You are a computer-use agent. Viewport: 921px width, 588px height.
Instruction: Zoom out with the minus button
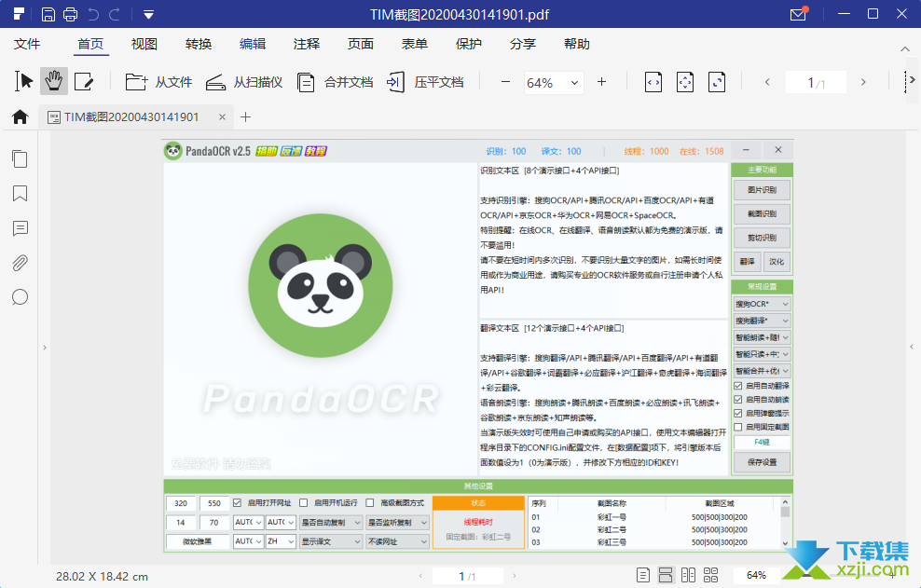(505, 82)
